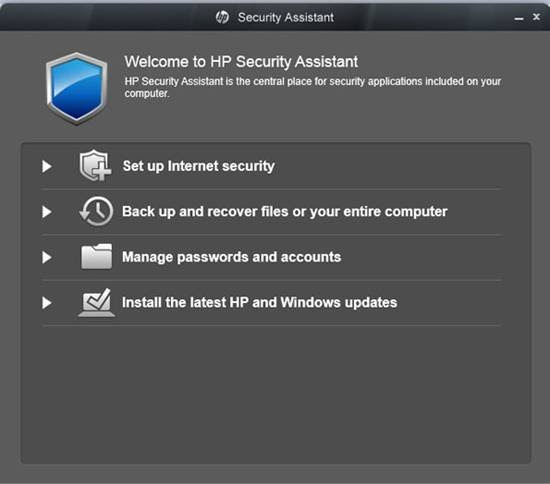Click the empty area below the updates row
Image resolution: width=550 pixels, height=484 pixels.
pos(275,393)
